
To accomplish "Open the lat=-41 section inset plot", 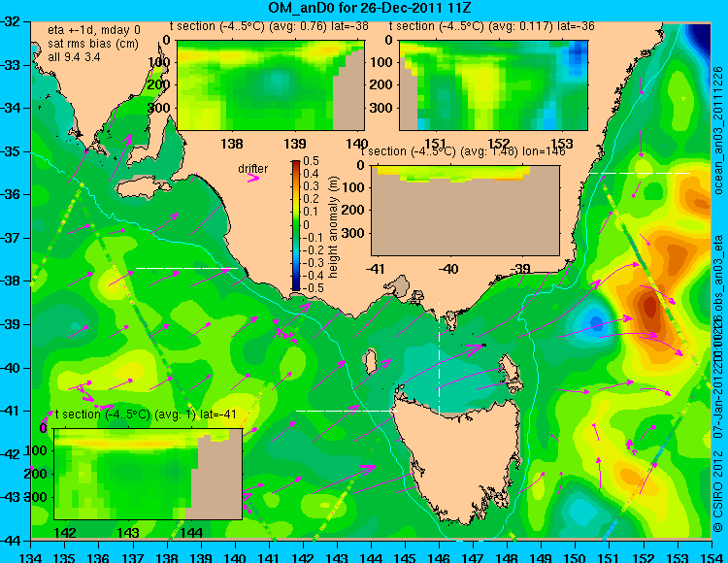I will click(x=149, y=474).
